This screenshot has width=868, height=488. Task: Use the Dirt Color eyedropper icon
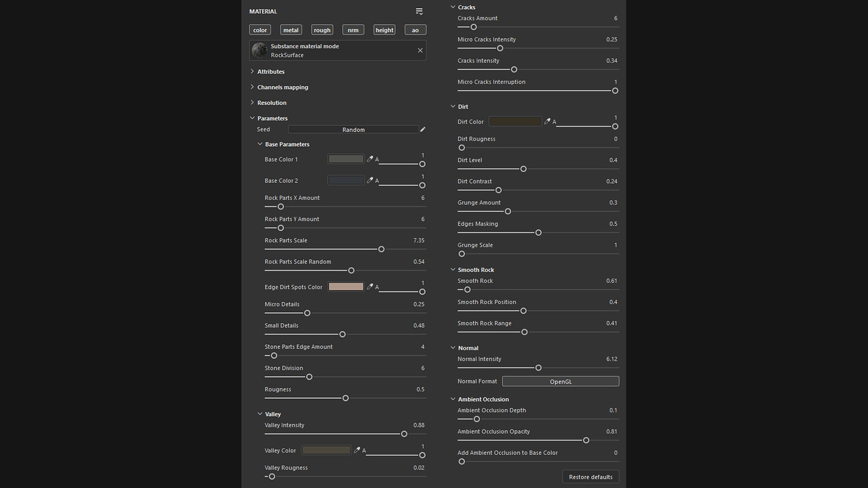547,121
